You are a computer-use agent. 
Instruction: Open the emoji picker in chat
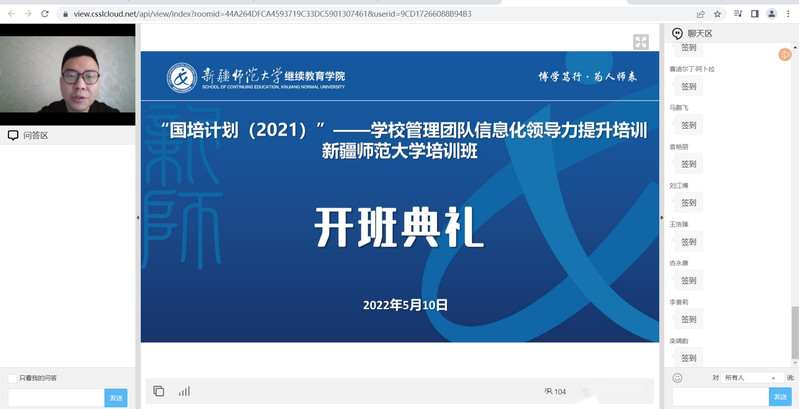tap(677, 377)
